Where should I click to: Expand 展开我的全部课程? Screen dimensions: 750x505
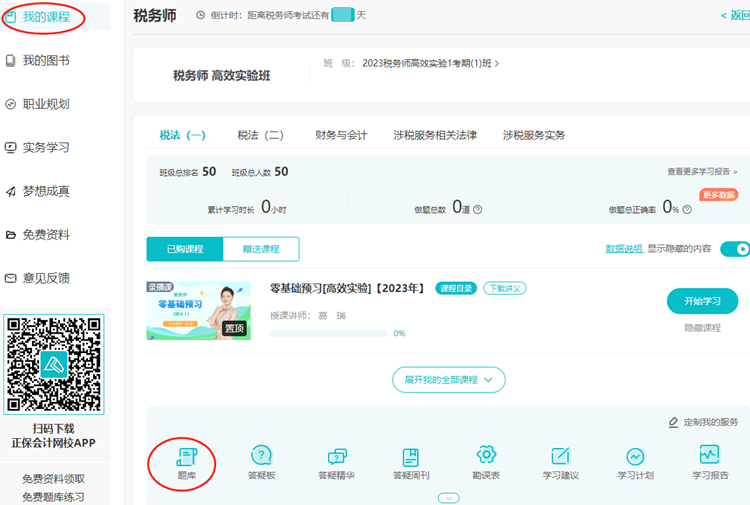[449, 380]
